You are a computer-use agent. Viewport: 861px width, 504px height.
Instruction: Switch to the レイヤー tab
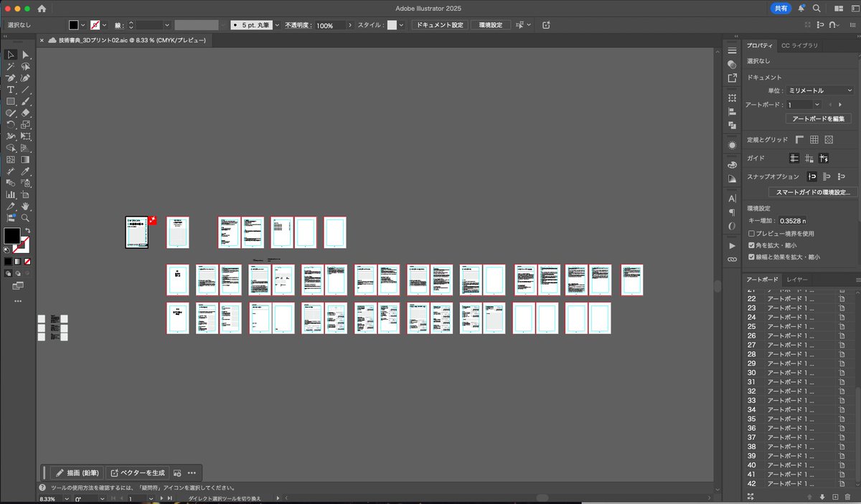(x=796, y=280)
